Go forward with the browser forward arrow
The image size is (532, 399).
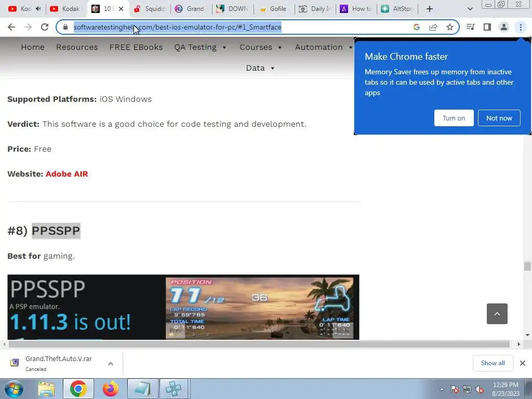coord(28,27)
